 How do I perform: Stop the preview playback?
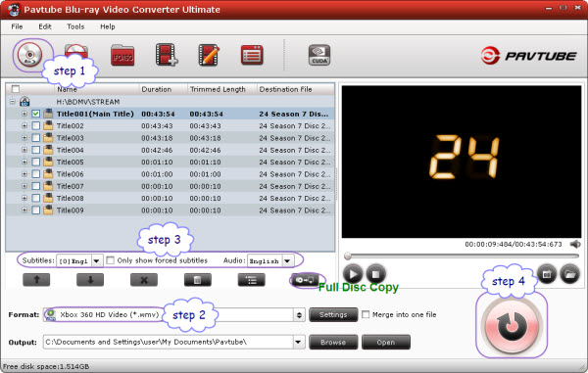pos(375,274)
